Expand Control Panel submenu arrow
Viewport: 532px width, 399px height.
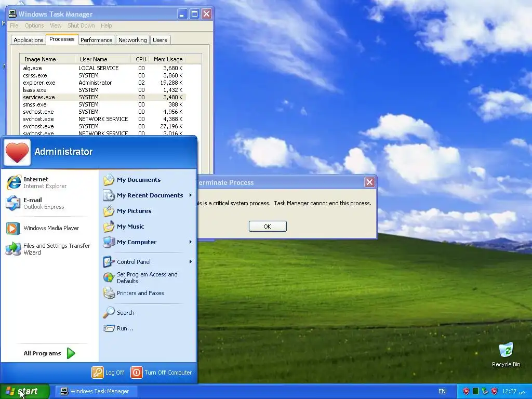click(x=191, y=262)
